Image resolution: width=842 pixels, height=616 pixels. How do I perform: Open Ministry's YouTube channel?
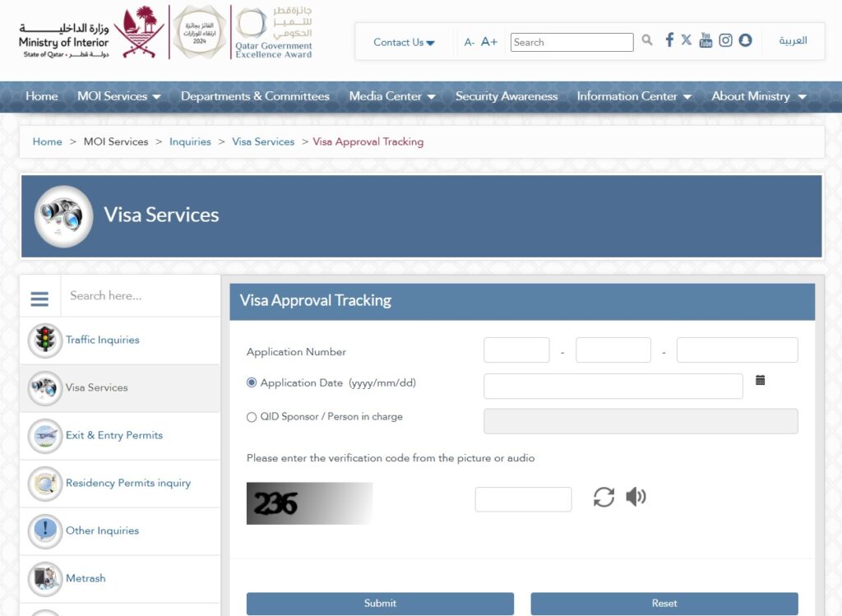tap(706, 39)
